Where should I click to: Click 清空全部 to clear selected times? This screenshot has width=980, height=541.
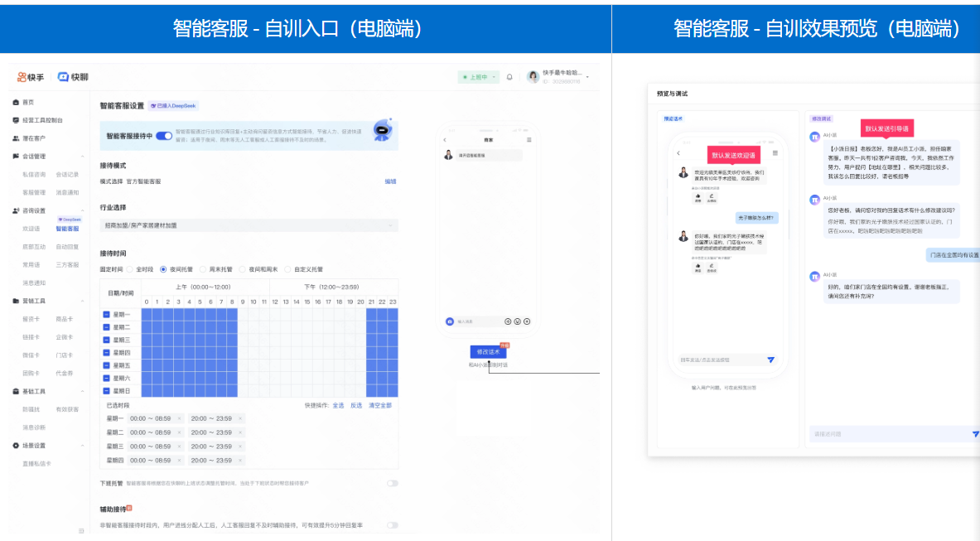pos(380,406)
